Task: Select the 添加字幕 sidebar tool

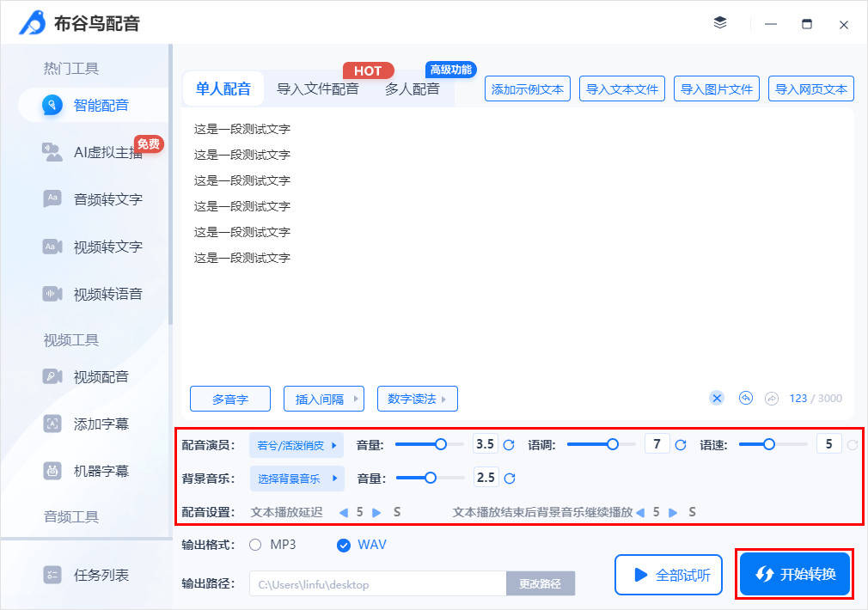Action: click(x=93, y=423)
